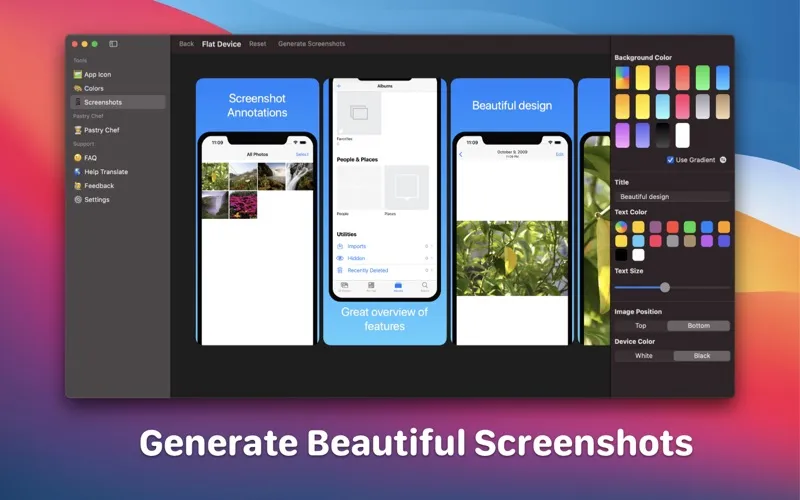Pick the blue background swatch in top row
The width and height of the screenshot is (800, 500).
(723, 78)
